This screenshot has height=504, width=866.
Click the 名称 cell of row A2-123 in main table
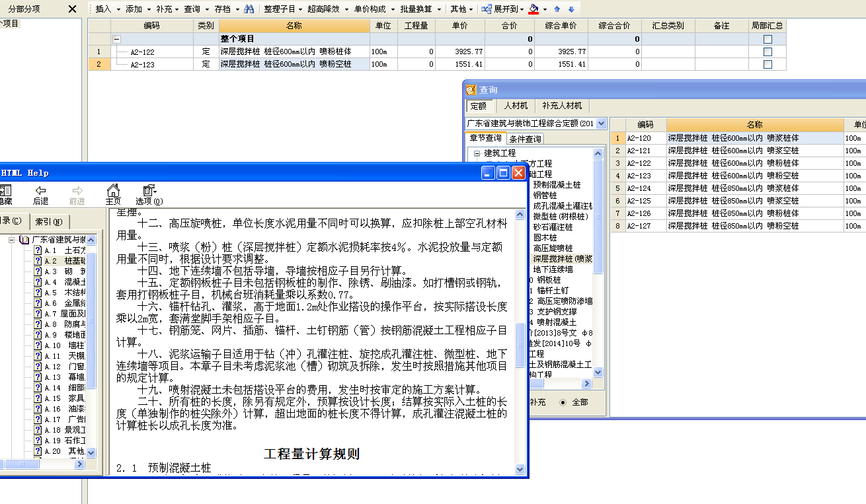(x=294, y=64)
